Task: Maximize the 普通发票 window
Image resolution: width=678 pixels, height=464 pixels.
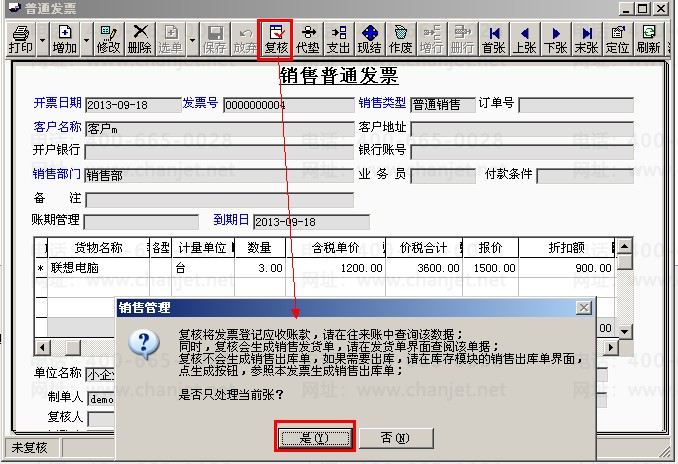Action: click(x=643, y=8)
